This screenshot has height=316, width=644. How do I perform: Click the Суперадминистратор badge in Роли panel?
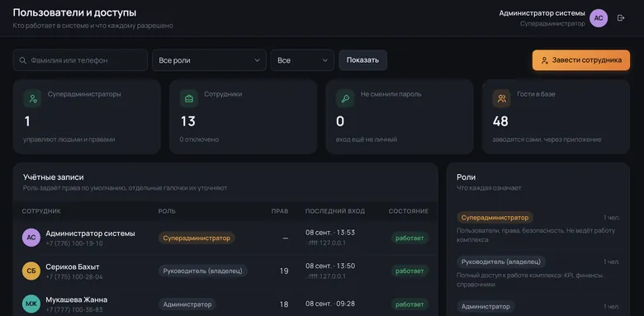click(x=495, y=218)
